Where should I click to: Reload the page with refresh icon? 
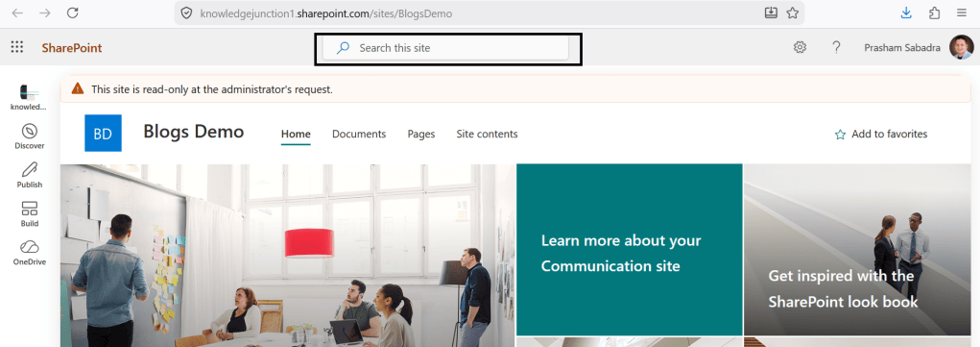click(73, 13)
